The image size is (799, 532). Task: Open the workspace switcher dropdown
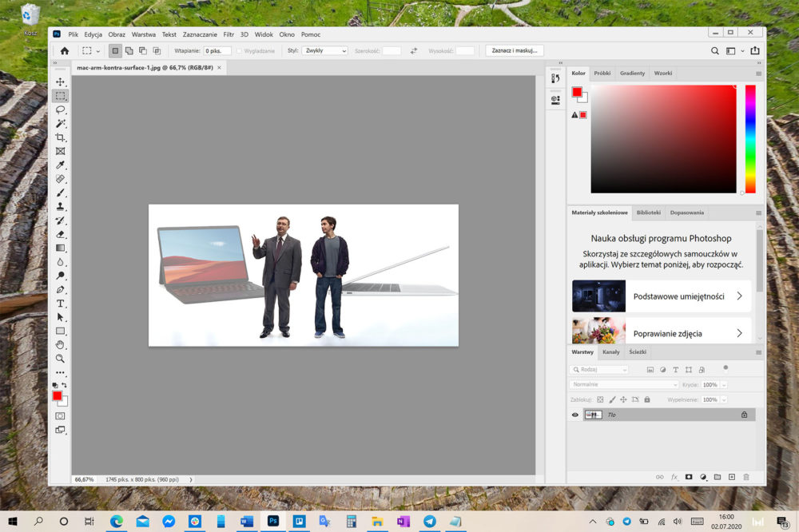point(734,50)
